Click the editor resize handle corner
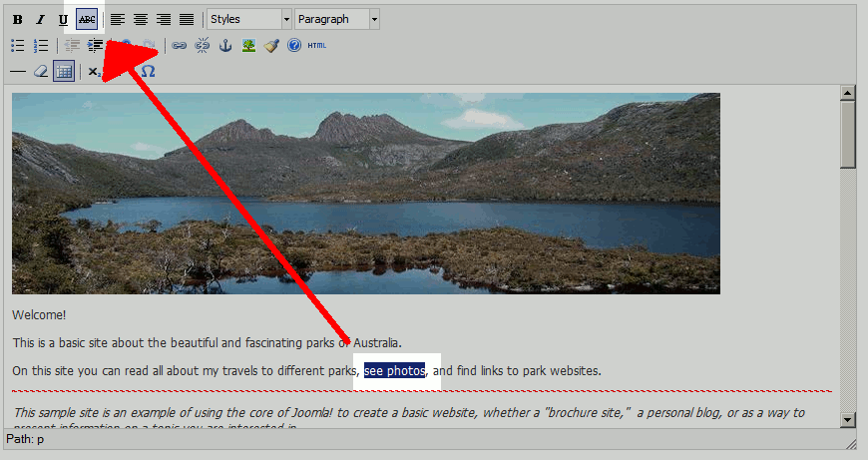868x460 pixels. coord(851,443)
